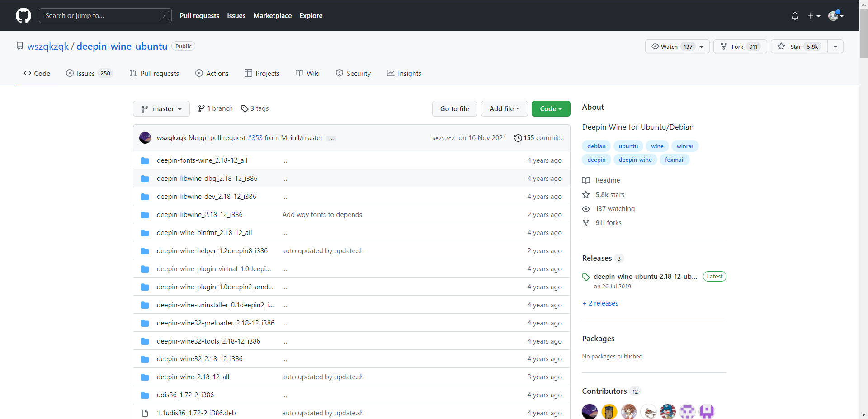Open the latest release deepin-wine-ubuntu 2.18-12

tap(645, 277)
